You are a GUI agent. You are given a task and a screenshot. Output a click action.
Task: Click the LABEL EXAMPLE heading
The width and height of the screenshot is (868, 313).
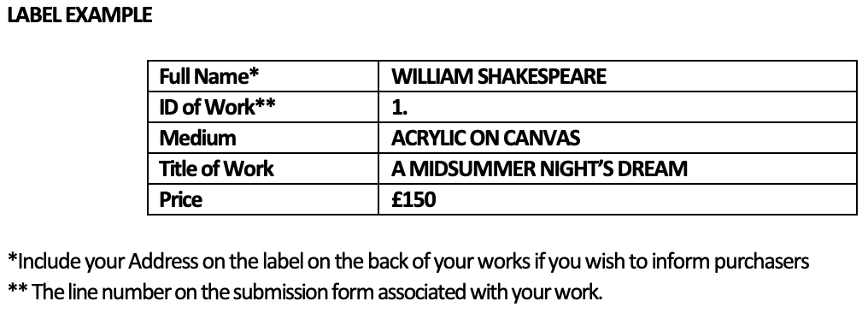(x=79, y=15)
